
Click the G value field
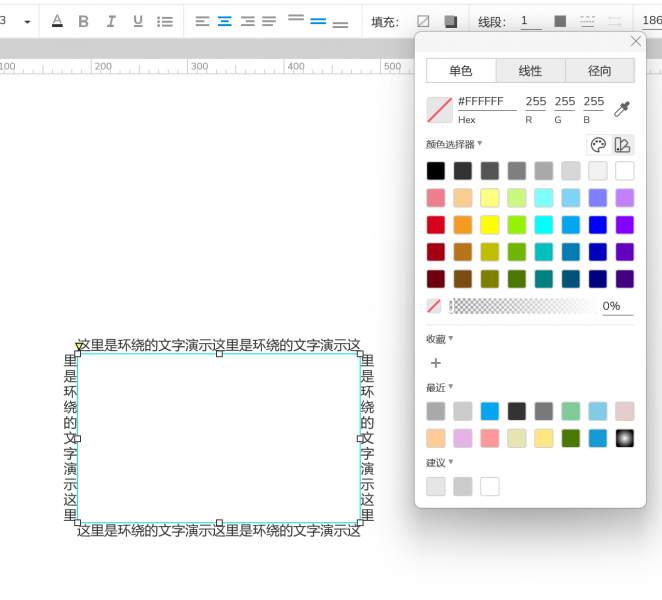click(565, 102)
